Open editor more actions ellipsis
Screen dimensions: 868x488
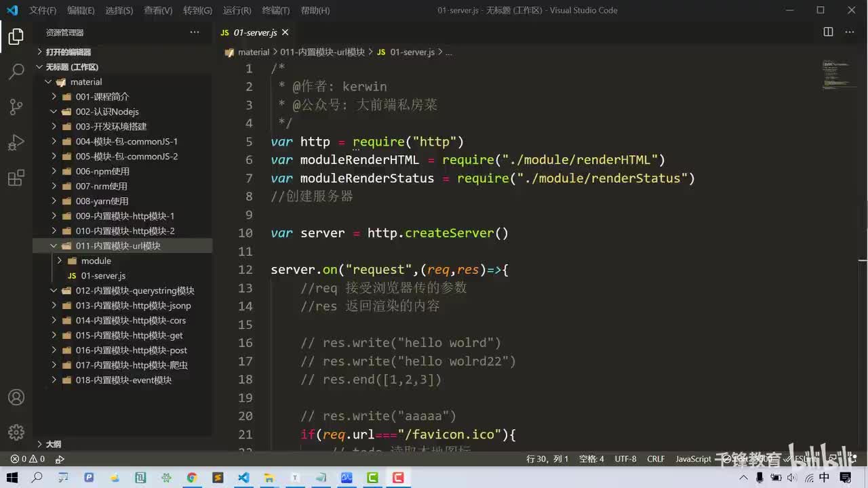pos(849,32)
